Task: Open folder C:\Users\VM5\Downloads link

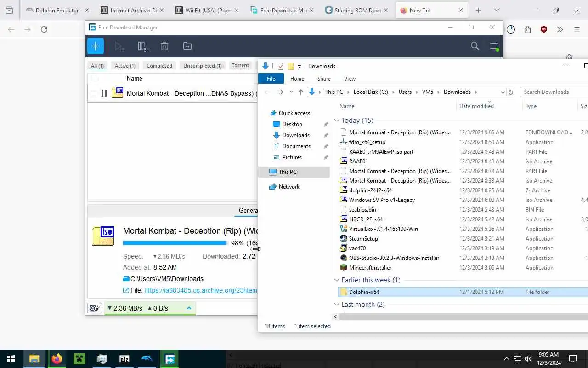Action: pos(167,279)
